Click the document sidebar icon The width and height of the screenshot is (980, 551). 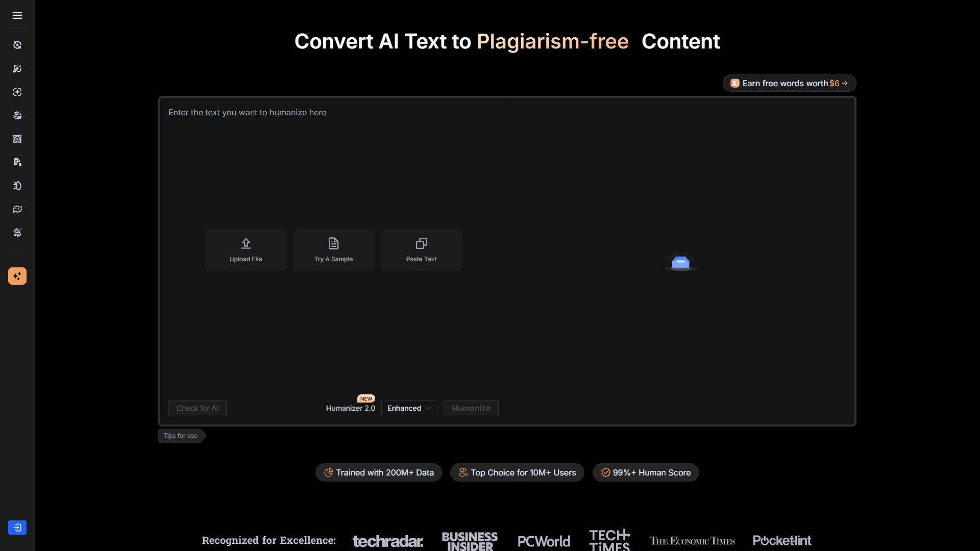tap(17, 162)
